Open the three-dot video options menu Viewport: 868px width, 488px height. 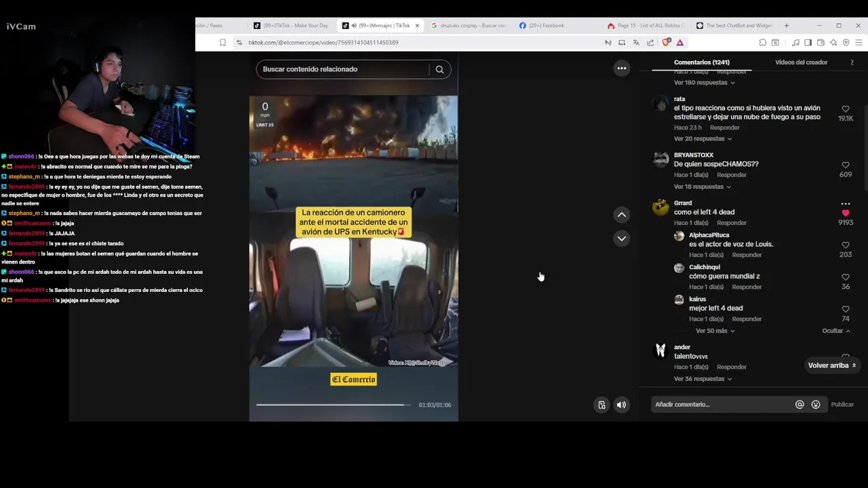(621, 68)
